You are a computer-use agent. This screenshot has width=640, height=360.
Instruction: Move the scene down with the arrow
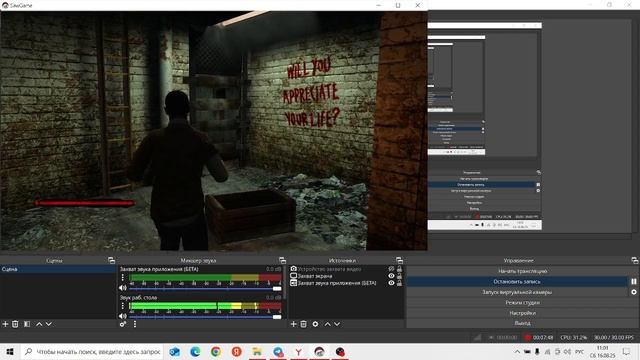point(49,324)
